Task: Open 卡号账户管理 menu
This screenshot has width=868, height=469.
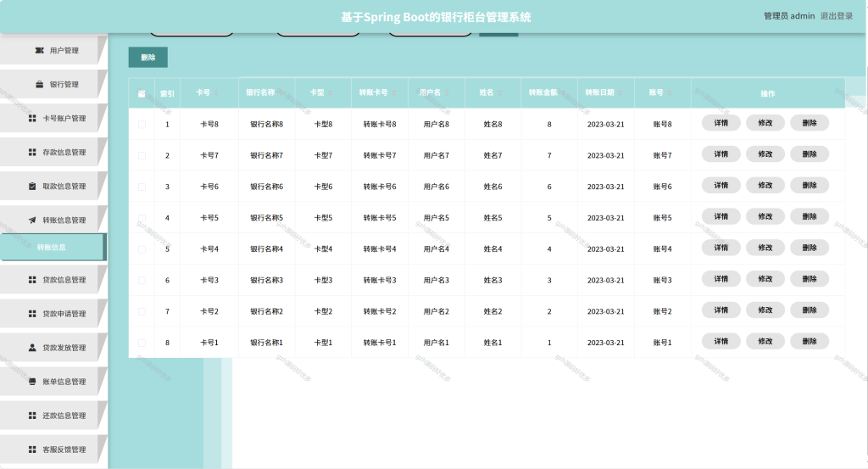Action: coord(53,119)
